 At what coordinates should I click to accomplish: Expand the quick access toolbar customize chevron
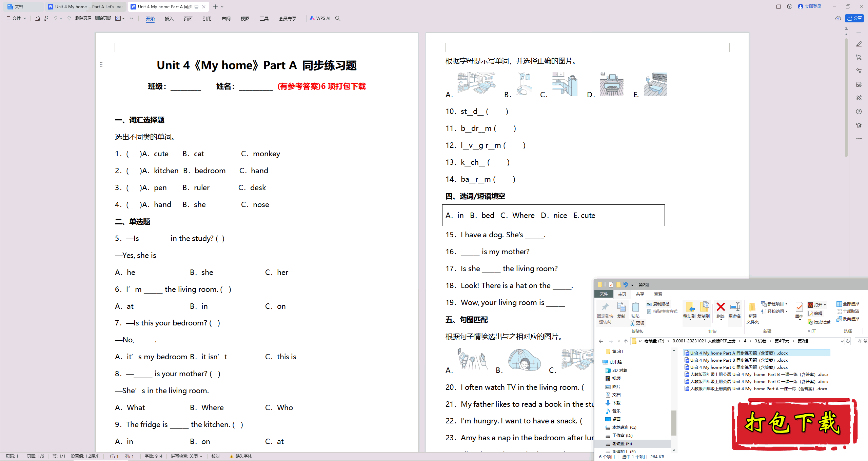(x=132, y=18)
